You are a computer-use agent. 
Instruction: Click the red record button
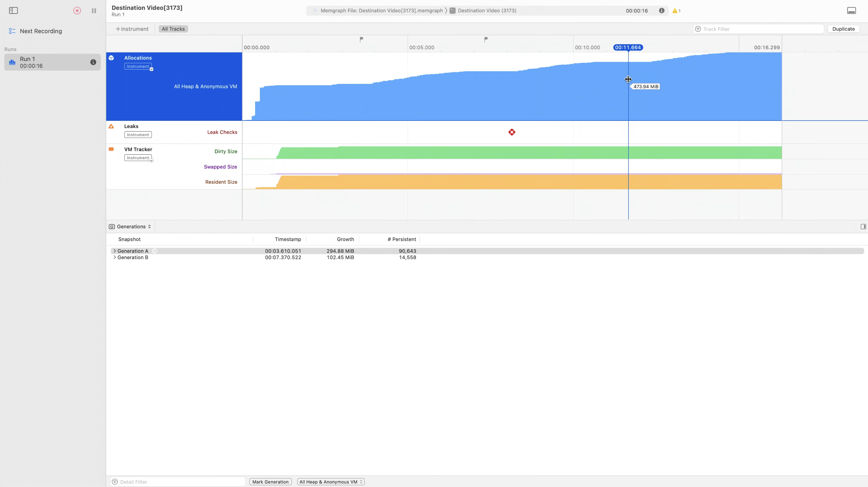click(77, 11)
